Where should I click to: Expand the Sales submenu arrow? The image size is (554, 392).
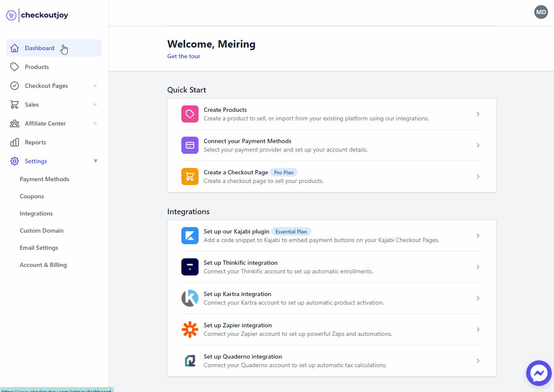tap(96, 105)
